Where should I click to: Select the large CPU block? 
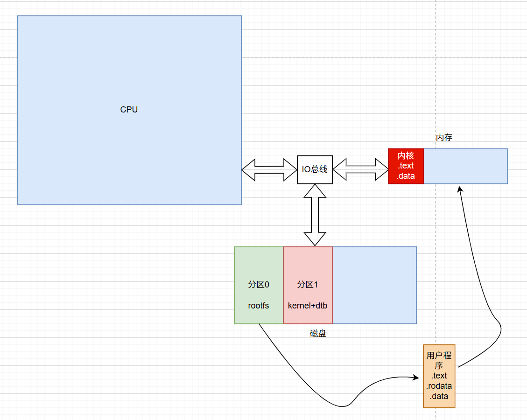click(x=129, y=110)
